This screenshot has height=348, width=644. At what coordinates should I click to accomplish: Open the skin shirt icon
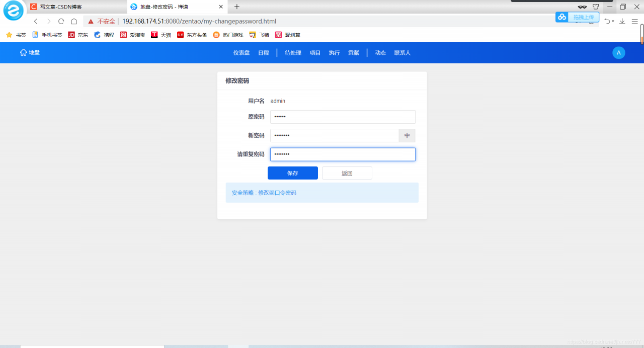tap(596, 7)
